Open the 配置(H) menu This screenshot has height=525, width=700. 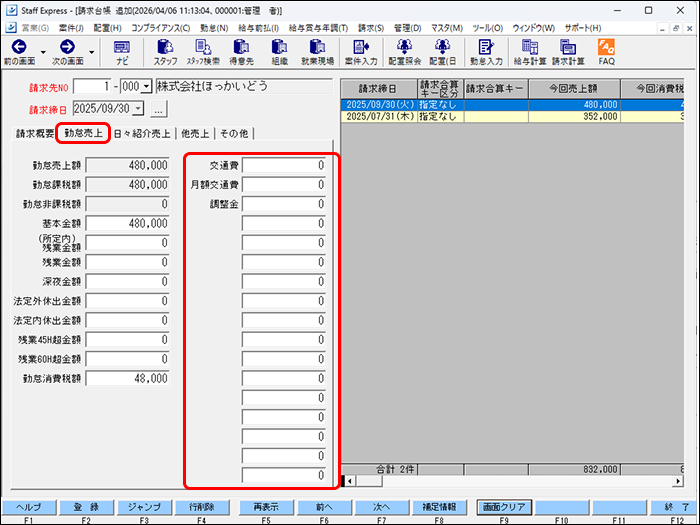click(108, 28)
